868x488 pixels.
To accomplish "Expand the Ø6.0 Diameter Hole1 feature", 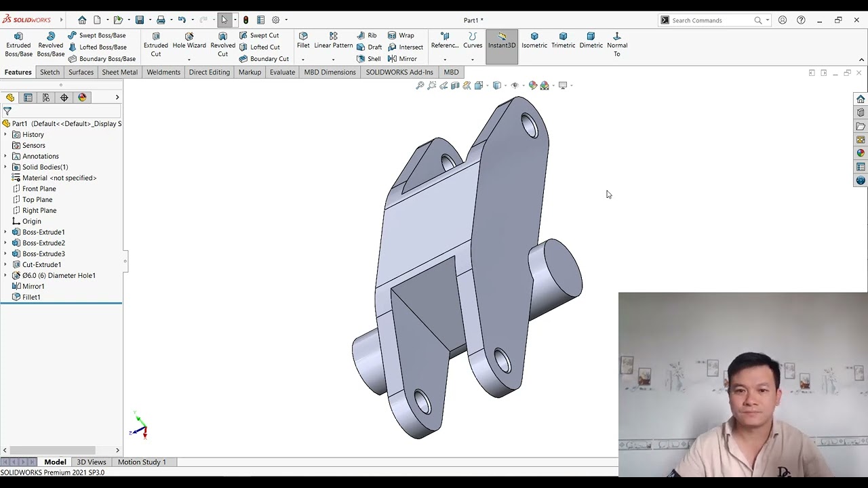I will pos(5,275).
